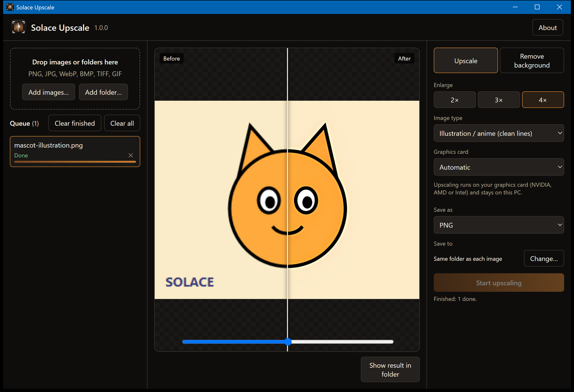Set enlargement to 3×
Image resolution: width=574 pixels, height=392 pixels.
click(x=499, y=100)
